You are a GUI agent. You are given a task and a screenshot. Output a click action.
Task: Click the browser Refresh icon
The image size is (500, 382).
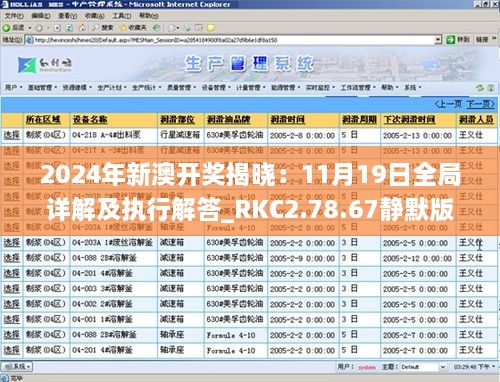(x=69, y=28)
